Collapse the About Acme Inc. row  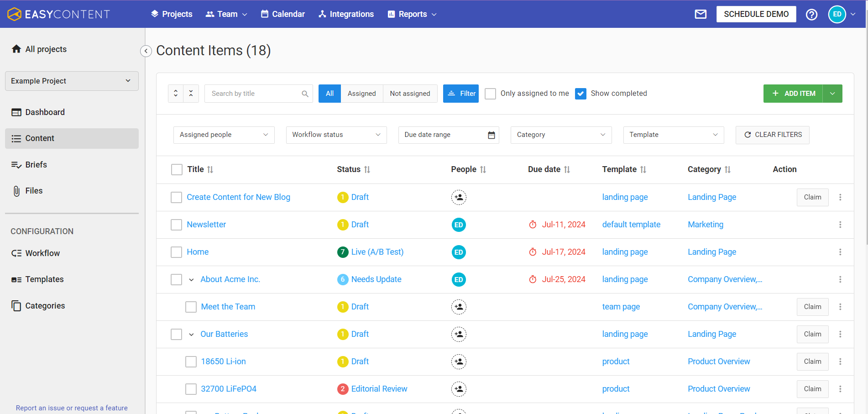191,280
